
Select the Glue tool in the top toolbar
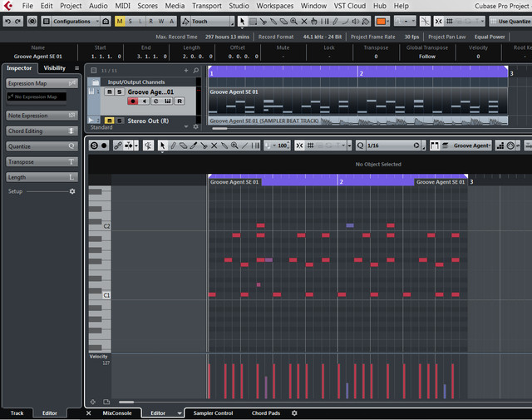(273, 22)
